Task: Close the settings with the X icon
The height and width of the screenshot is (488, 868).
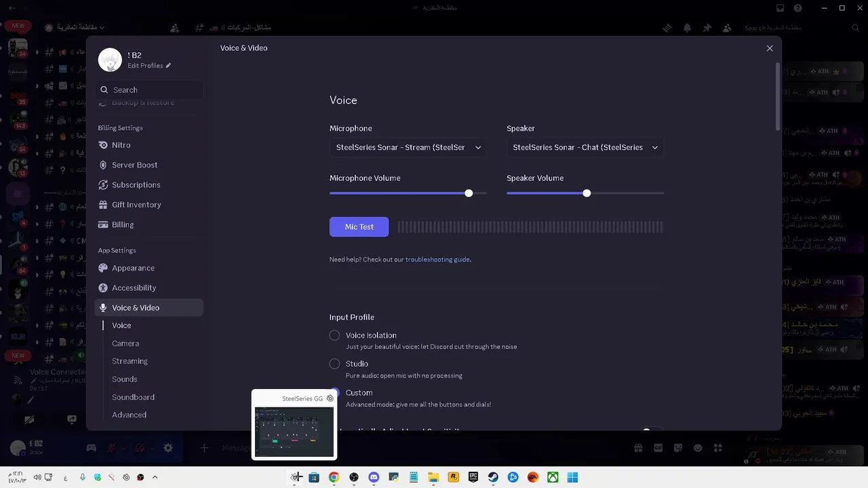Action: (770, 48)
